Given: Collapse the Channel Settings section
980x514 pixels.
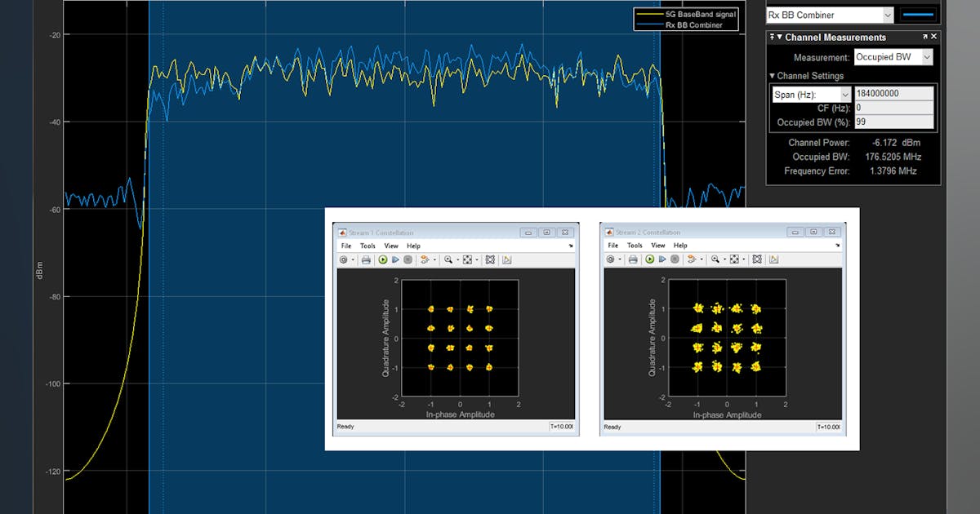Looking at the screenshot, I should [773, 76].
